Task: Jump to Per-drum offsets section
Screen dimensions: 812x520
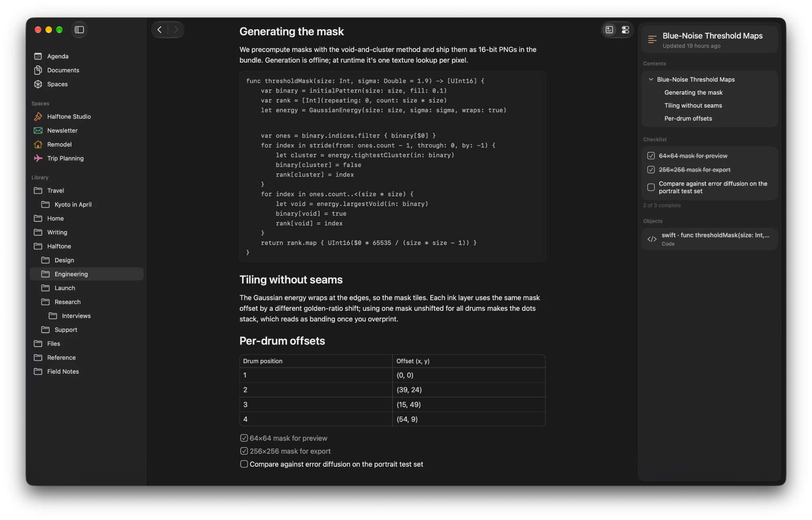Action: [x=688, y=119]
